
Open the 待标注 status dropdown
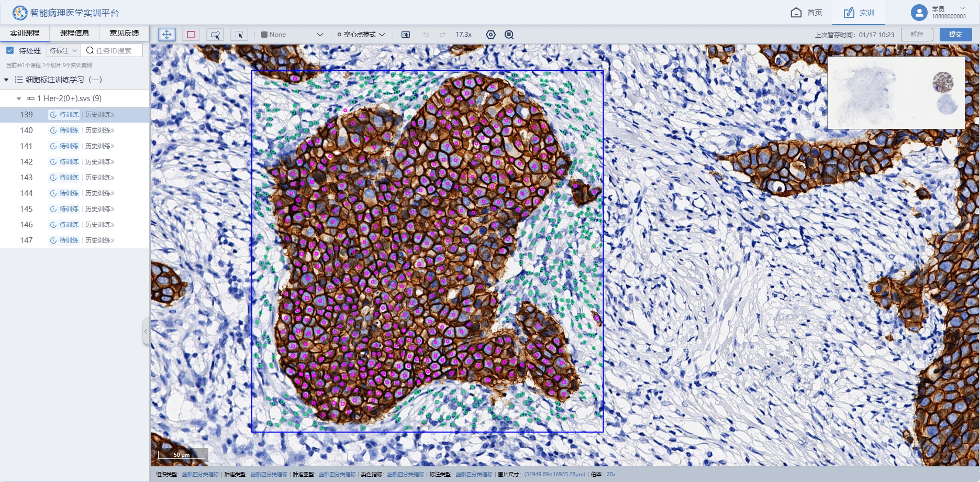(x=63, y=51)
